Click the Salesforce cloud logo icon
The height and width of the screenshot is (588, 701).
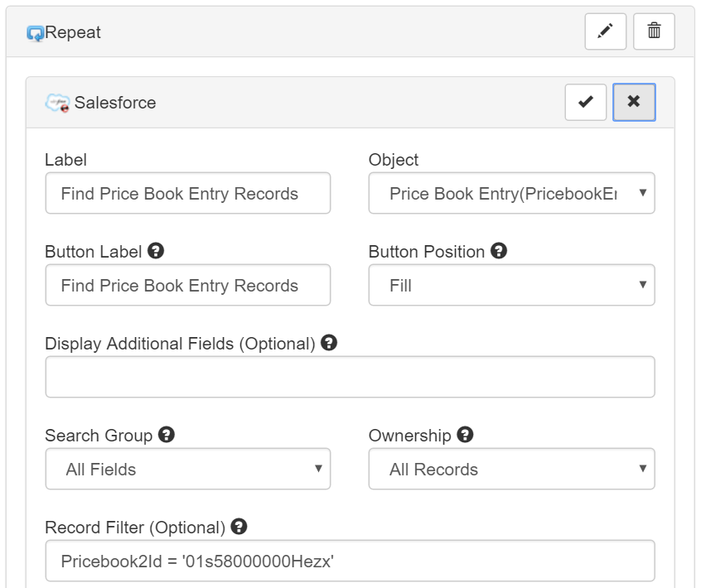tap(57, 103)
